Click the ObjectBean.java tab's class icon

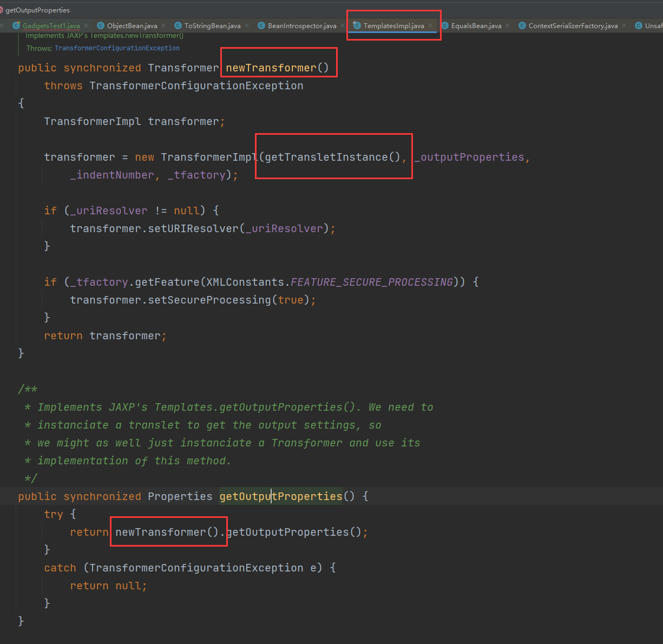point(101,25)
